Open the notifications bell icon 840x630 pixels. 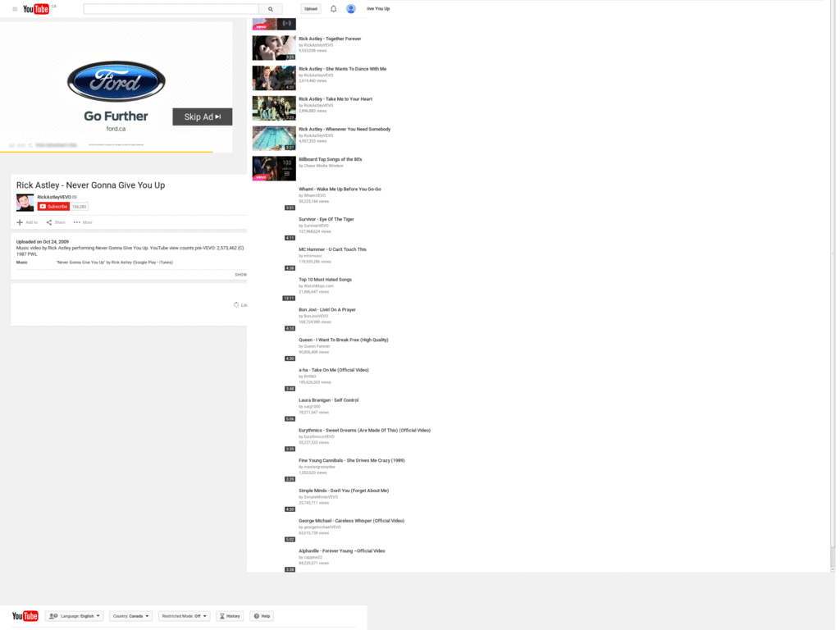[333, 8]
